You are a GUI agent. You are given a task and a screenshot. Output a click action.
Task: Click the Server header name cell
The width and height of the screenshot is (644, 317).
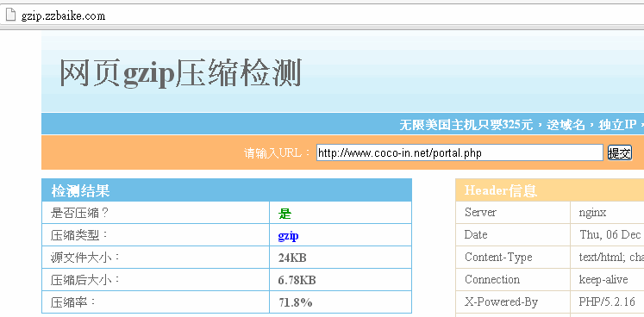(513, 212)
